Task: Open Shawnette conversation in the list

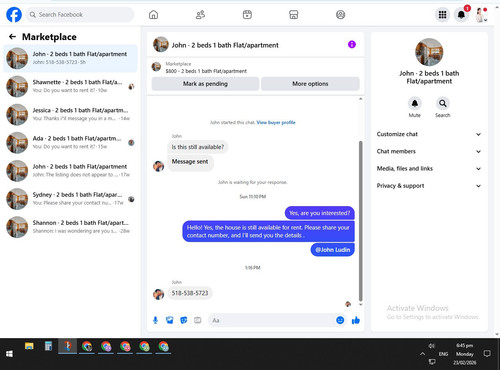Action: click(70, 86)
